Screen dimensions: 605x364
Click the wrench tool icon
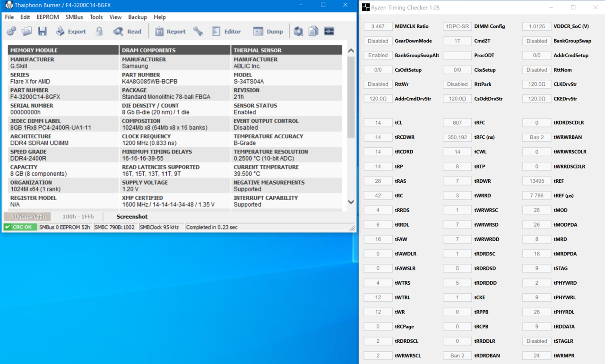tap(198, 32)
